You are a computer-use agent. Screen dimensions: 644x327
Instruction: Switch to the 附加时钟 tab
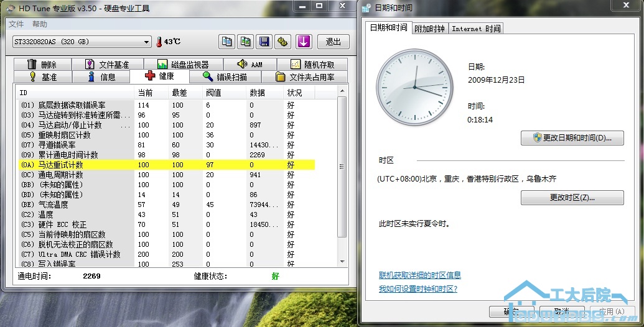pos(429,29)
